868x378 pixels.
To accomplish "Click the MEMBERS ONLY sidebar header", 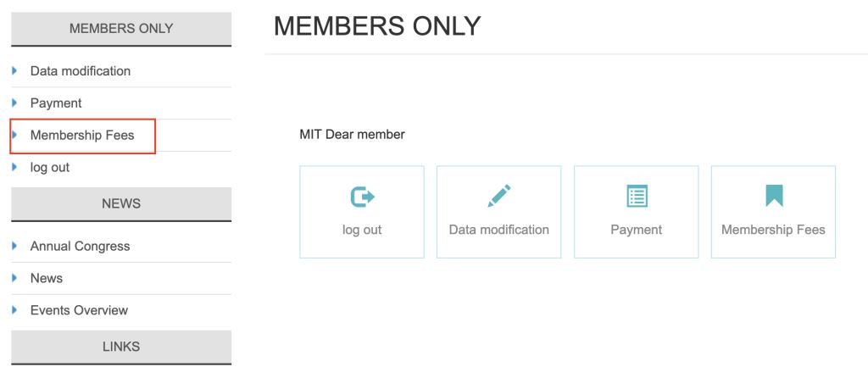I will [121, 29].
